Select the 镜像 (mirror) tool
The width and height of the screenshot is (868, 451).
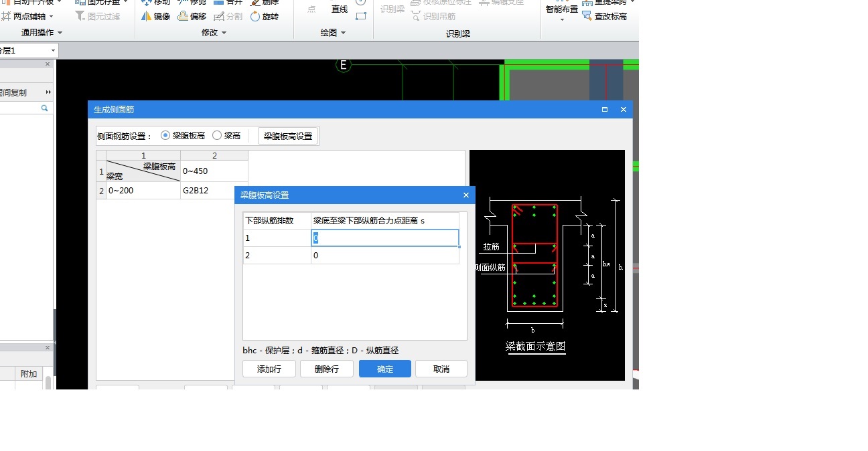[x=155, y=17]
